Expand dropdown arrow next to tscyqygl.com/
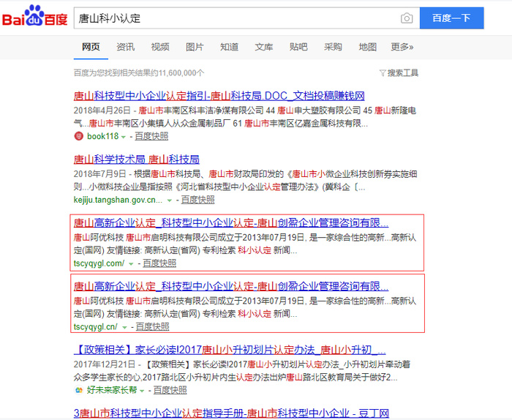The height and width of the screenshot is (420, 512). [x=131, y=263]
